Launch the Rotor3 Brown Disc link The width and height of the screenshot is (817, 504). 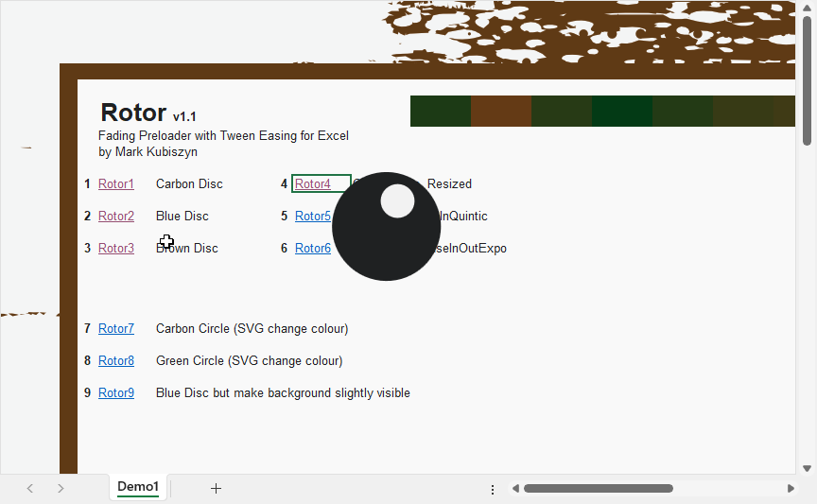116,249
